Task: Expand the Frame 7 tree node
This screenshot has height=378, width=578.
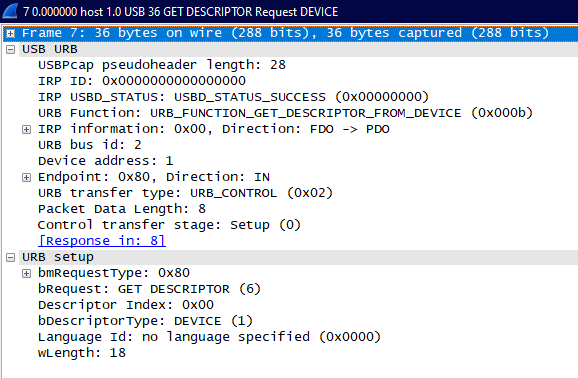Action: (11, 34)
